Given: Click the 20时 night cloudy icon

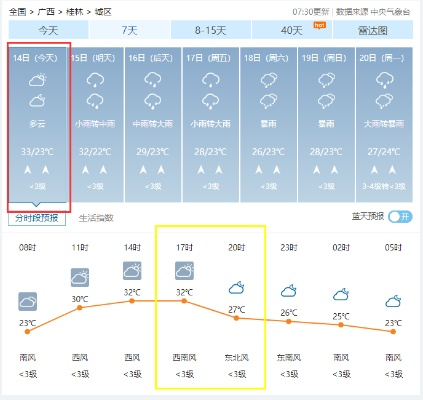Looking at the screenshot, I should click(236, 288).
